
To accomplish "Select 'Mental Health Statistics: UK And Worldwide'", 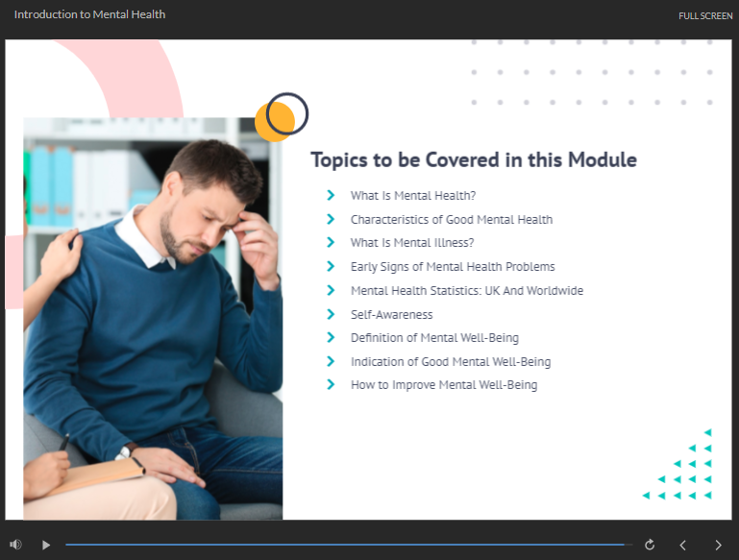I will pyautogui.click(x=467, y=291).
